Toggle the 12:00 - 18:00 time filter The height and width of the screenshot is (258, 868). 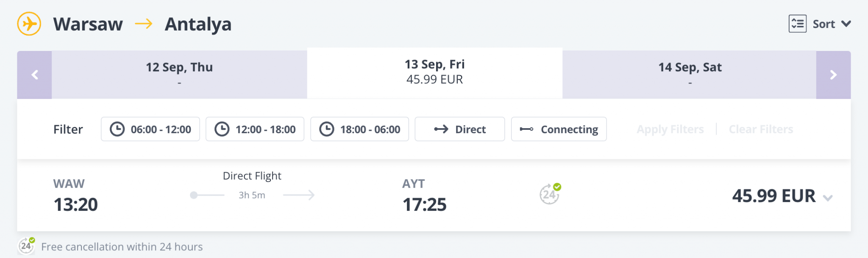click(255, 129)
